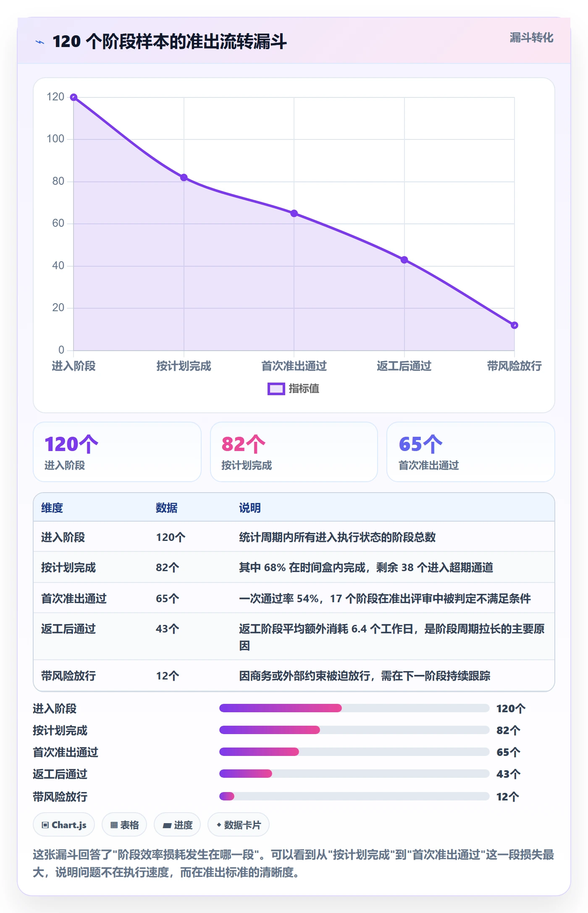Select the chart data point for 带风险放行

click(x=514, y=325)
